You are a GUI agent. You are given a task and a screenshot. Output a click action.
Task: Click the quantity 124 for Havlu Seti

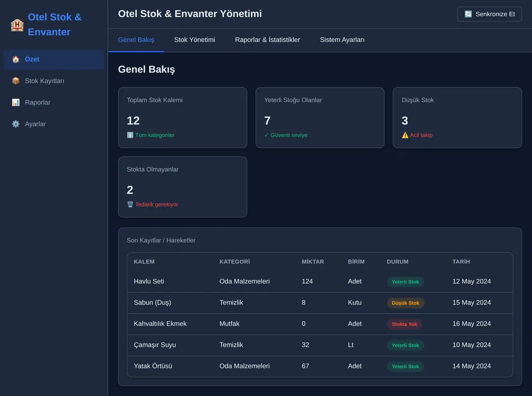307,281
